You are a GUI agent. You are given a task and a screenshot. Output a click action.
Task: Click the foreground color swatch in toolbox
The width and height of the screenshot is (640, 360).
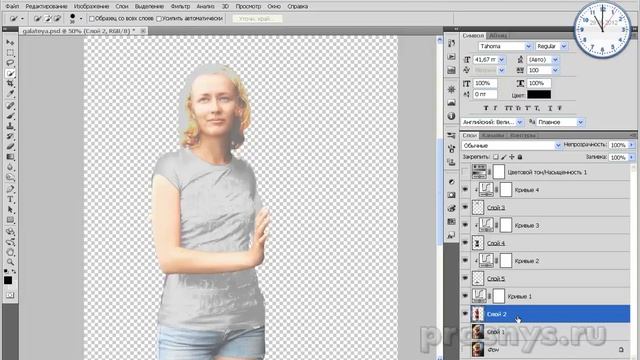tap(8, 280)
